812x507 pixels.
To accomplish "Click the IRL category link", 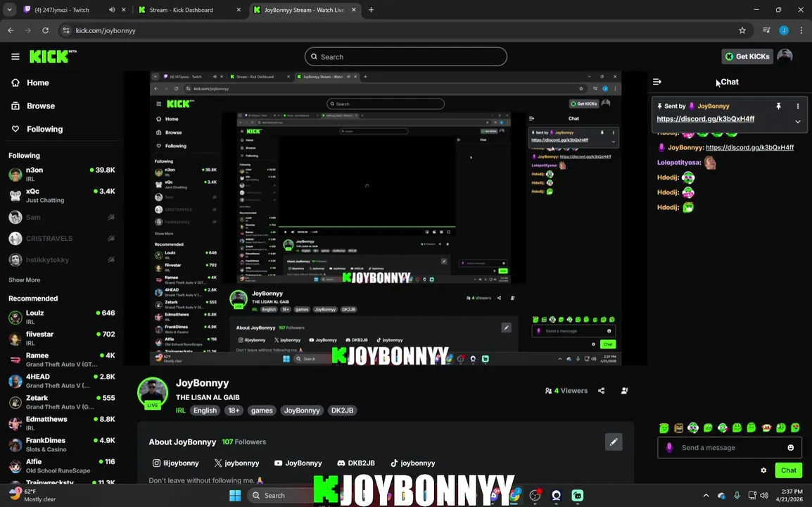I will click(180, 410).
